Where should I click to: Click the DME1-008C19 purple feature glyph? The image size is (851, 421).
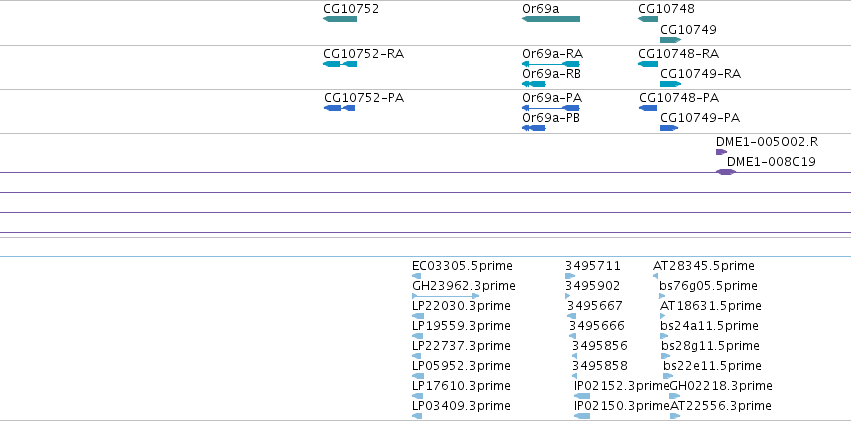click(726, 172)
